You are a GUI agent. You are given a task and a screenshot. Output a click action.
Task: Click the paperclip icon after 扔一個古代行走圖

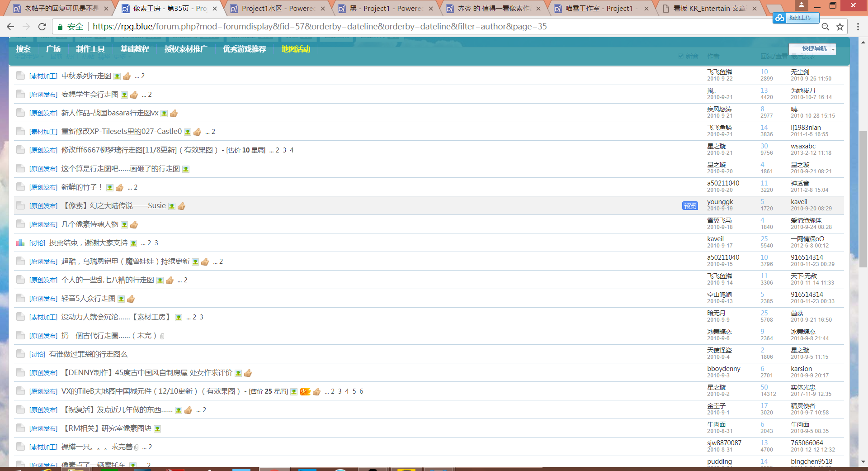click(162, 336)
